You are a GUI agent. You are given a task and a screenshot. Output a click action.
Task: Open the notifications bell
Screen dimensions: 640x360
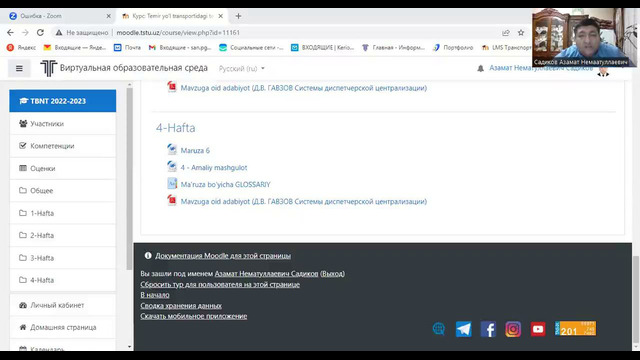480,69
